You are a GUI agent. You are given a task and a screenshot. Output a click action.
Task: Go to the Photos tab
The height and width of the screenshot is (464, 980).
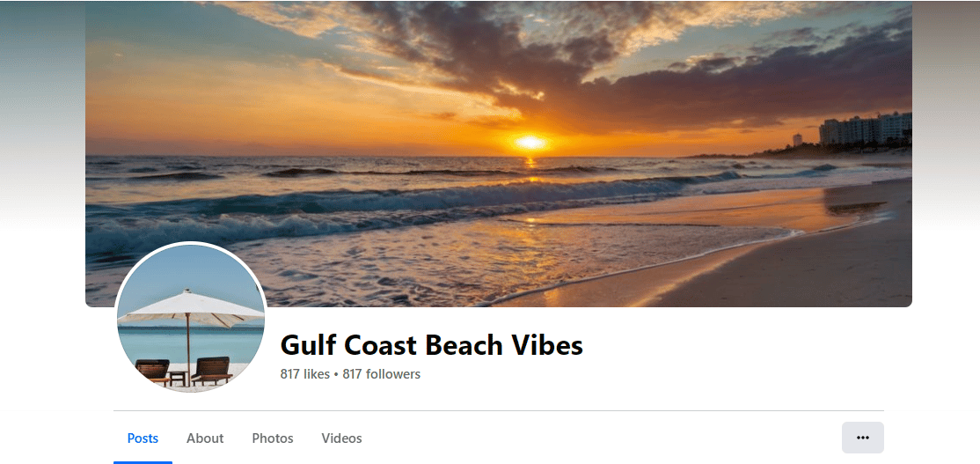pyautogui.click(x=273, y=438)
